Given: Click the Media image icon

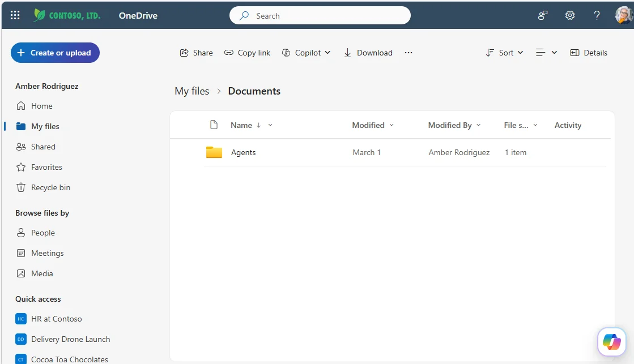Looking at the screenshot, I should (21, 273).
